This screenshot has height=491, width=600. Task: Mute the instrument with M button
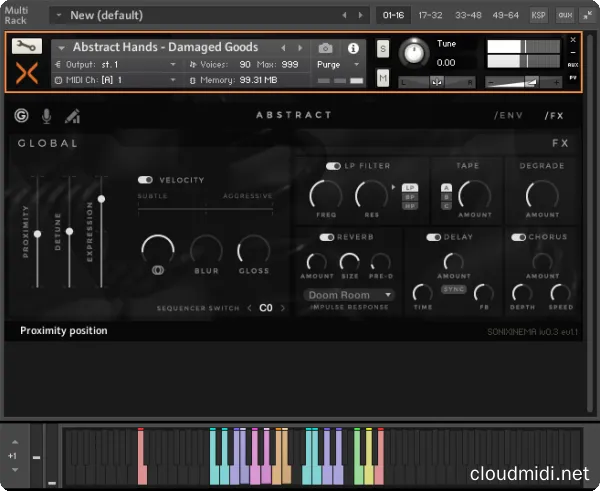(383, 77)
